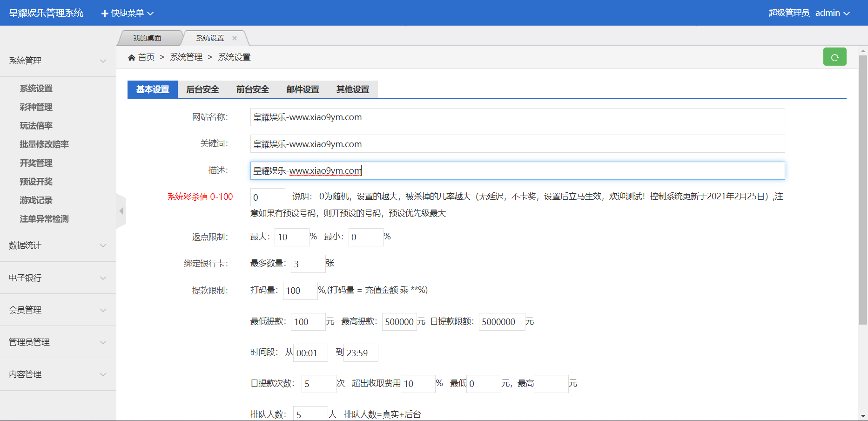Click the green refresh button
This screenshot has width=868, height=421.
coord(834,57)
